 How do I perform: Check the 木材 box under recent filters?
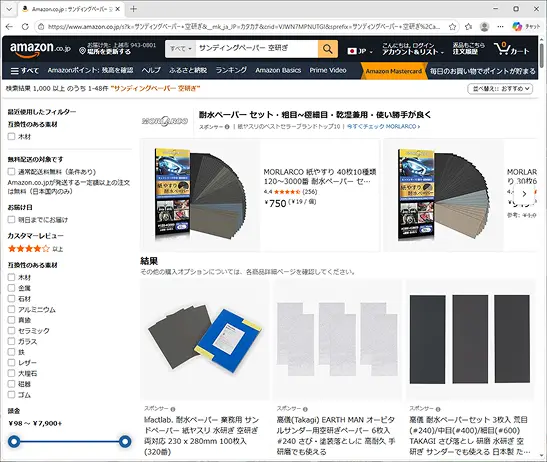tap(12, 136)
